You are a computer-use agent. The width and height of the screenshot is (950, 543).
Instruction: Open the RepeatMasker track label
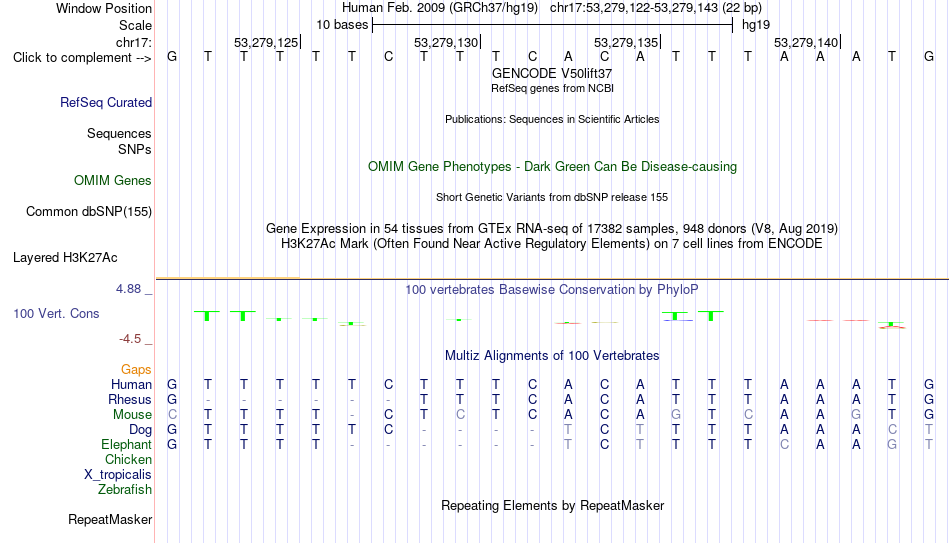[x=110, y=519]
